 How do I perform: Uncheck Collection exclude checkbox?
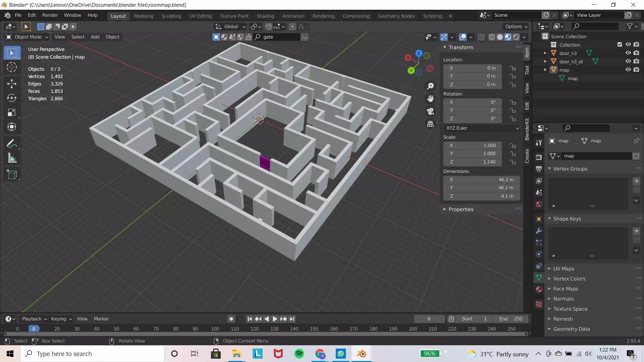[x=620, y=45]
